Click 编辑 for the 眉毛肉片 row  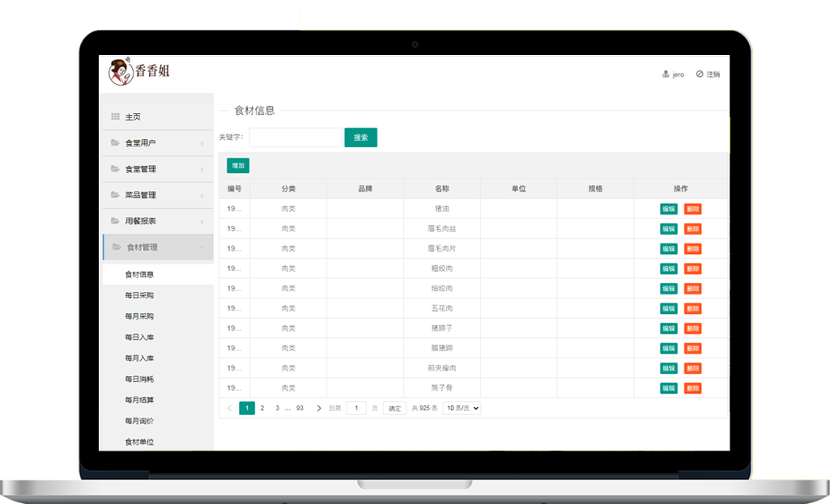click(669, 248)
